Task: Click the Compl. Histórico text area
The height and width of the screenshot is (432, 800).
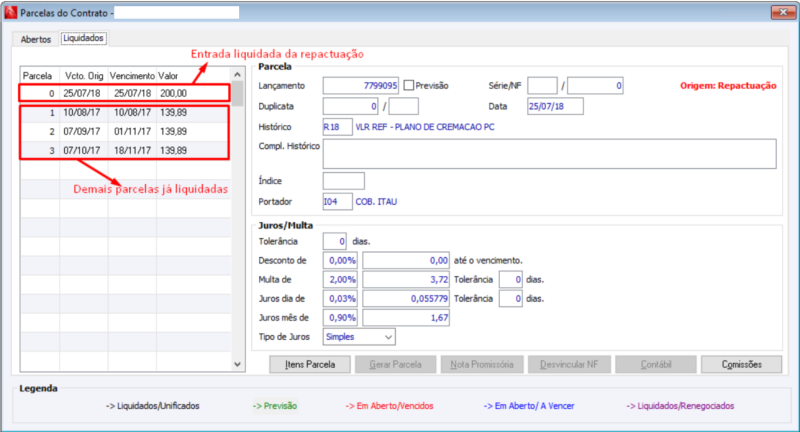Action: tap(549, 154)
